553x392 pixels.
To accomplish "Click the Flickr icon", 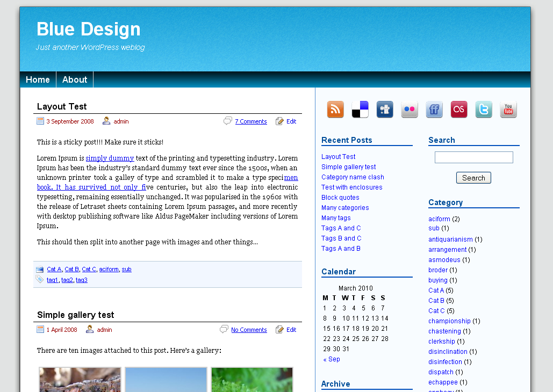I will click(x=410, y=110).
